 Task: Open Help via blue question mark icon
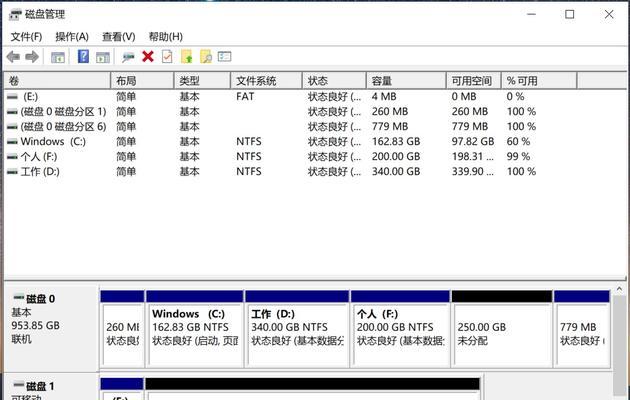pos(83,57)
